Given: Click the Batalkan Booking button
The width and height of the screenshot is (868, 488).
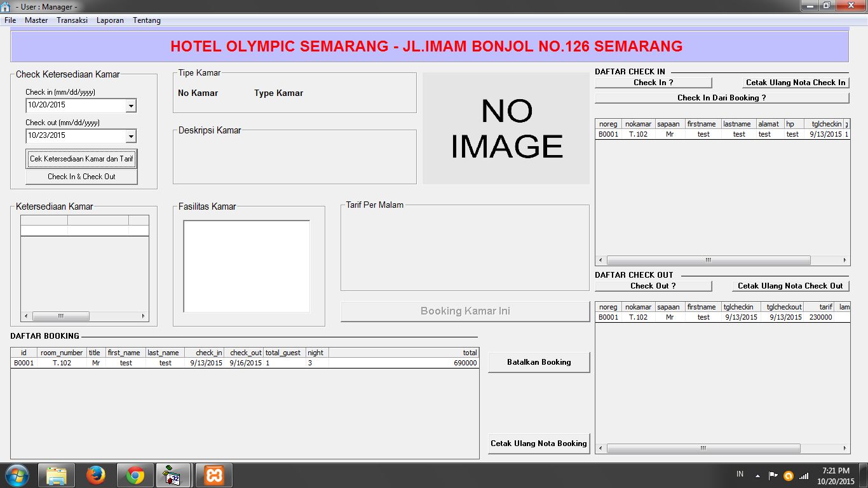Looking at the screenshot, I should pos(539,362).
